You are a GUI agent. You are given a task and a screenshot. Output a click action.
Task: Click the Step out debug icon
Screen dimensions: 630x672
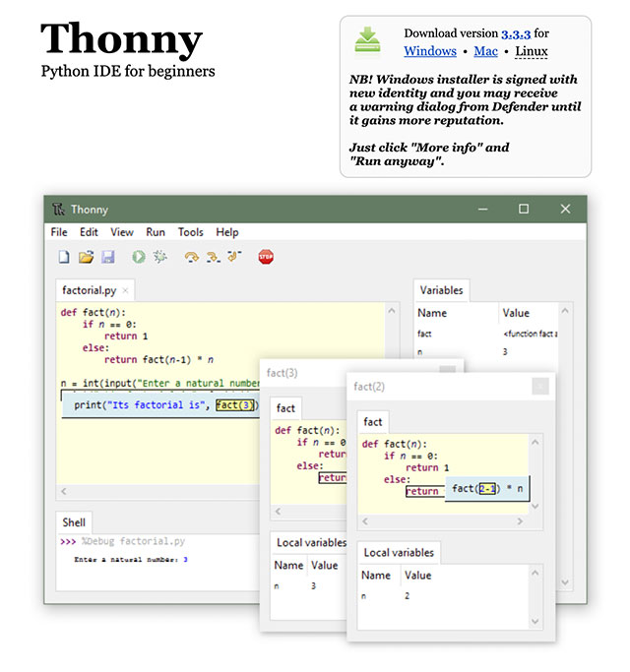pos(233,257)
